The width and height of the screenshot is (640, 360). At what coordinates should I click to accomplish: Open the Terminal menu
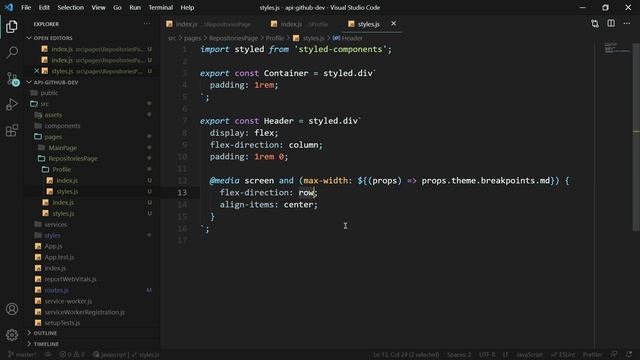coord(160,7)
